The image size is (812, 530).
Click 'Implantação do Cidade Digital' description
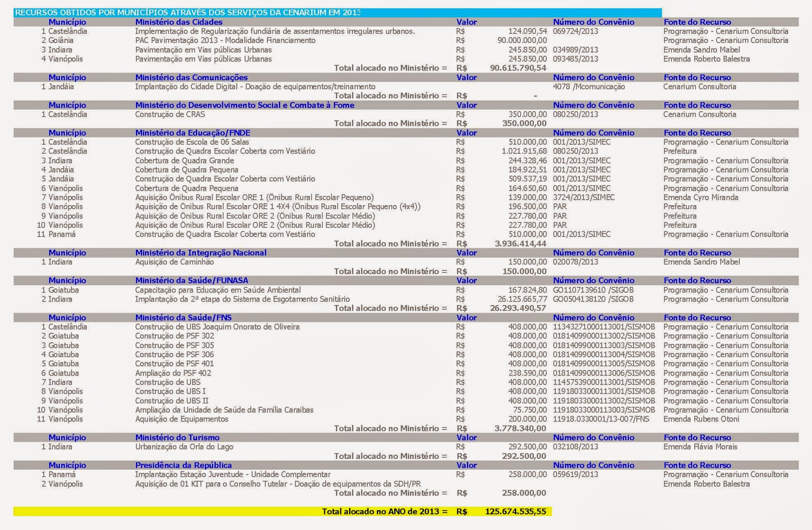[x=255, y=86]
